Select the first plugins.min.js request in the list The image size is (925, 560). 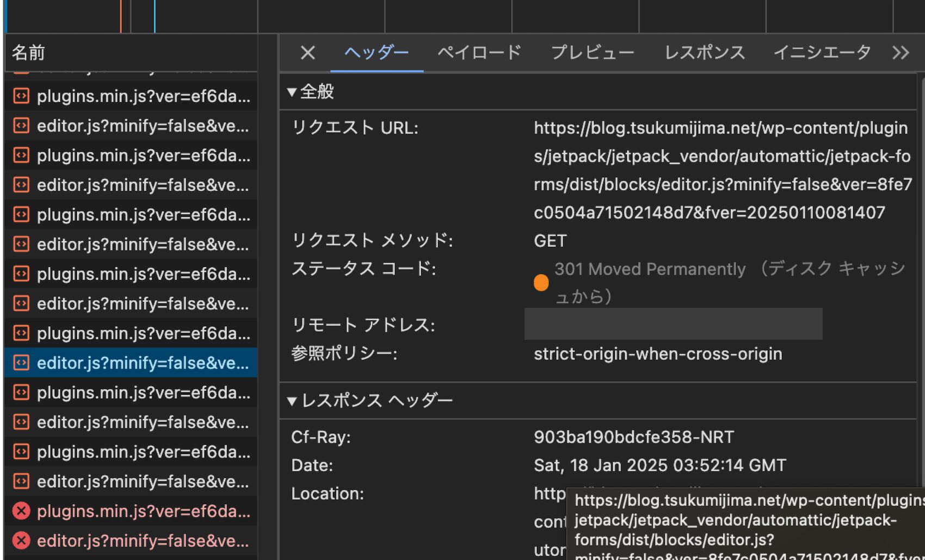coord(143,96)
